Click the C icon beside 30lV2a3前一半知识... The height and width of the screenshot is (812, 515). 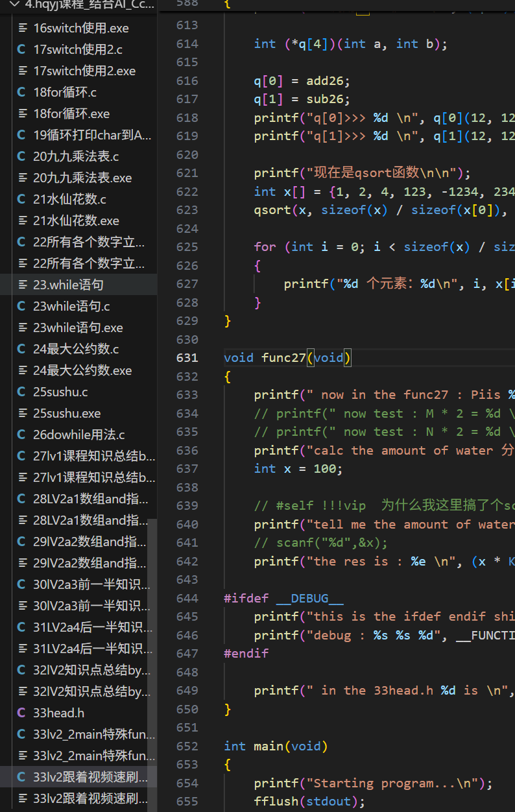pyautogui.click(x=21, y=584)
